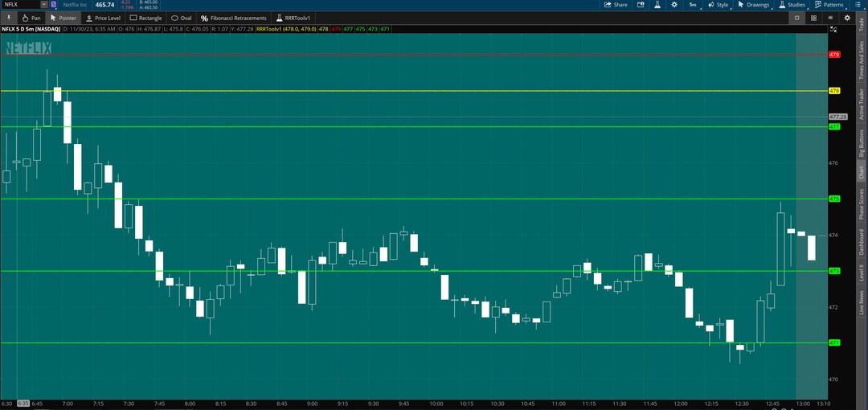Click the A: 465.50 ask value
The image size is (868, 410).
click(x=149, y=7)
